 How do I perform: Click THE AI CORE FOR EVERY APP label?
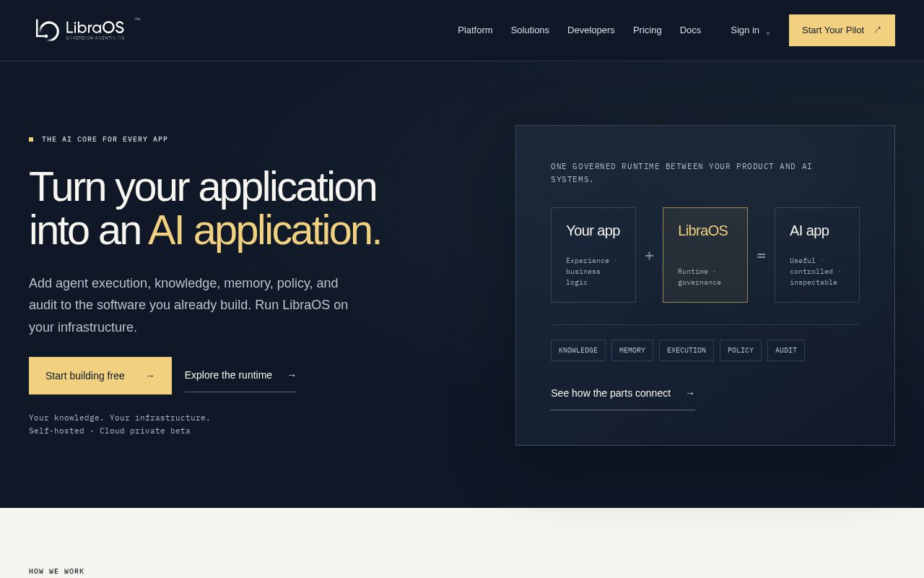pos(105,139)
